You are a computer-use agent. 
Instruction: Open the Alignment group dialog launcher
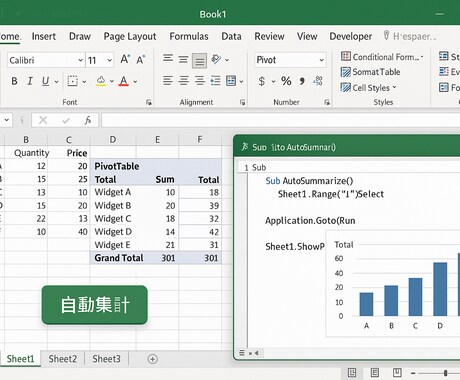pyautogui.click(x=242, y=103)
